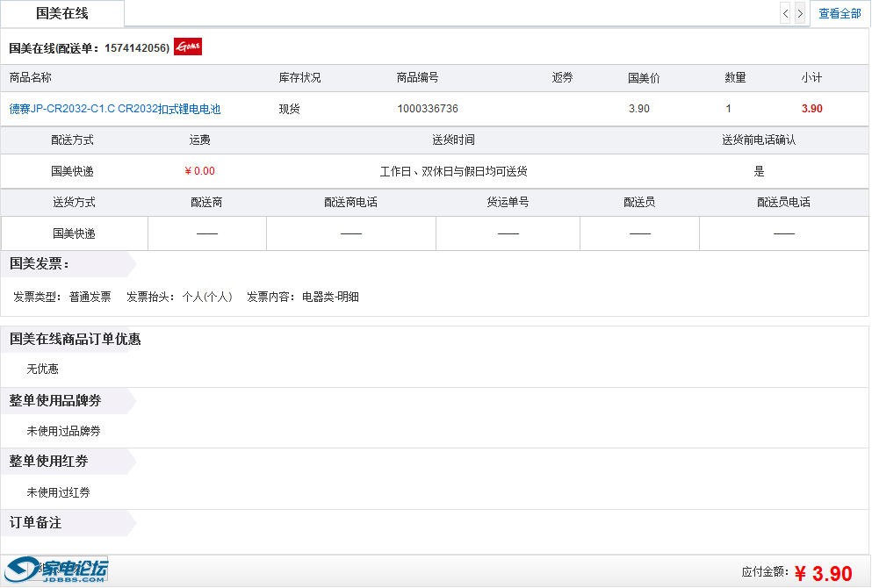
Task: Click the 无优惠 text
Action: [43, 369]
